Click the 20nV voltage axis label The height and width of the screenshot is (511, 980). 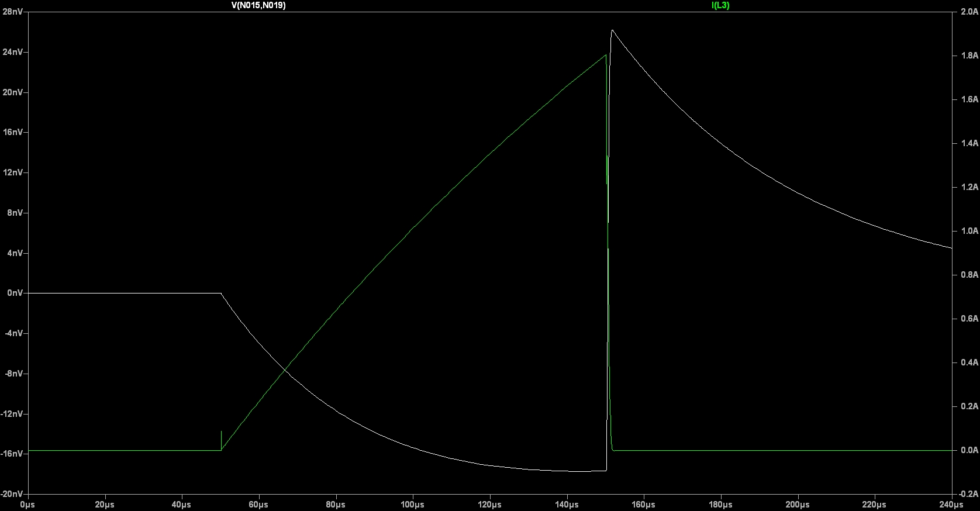pyautogui.click(x=12, y=92)
